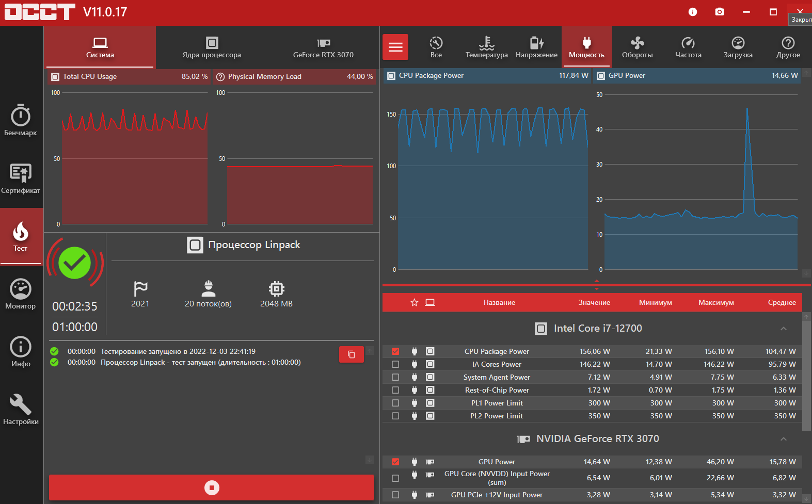Click the sensor table vertical scrollbar
Viewport: 812px width, 504px height.
[806, 371]
